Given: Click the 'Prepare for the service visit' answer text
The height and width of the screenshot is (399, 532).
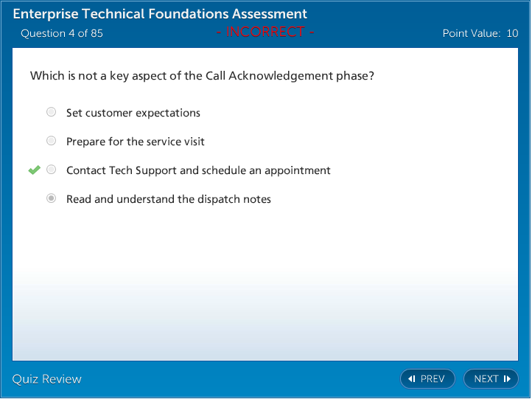Looking at the screenshot, I should click(136, 142).
